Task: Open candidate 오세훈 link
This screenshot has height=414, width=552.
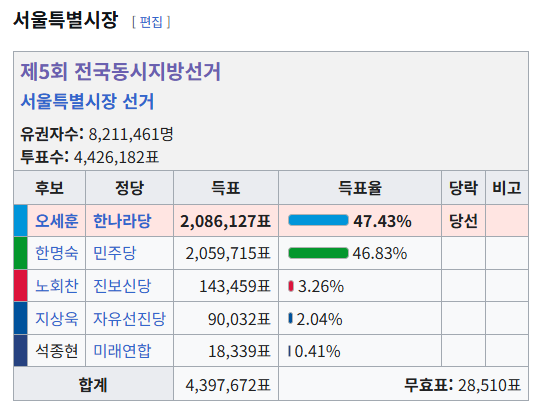Action: (56, 221)
